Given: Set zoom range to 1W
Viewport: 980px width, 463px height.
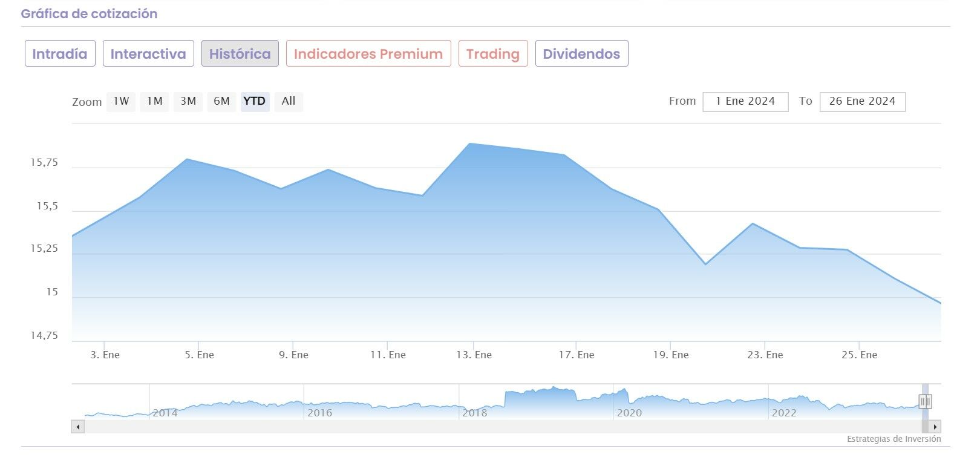Looking at the screenshot, I should point(121,101).
